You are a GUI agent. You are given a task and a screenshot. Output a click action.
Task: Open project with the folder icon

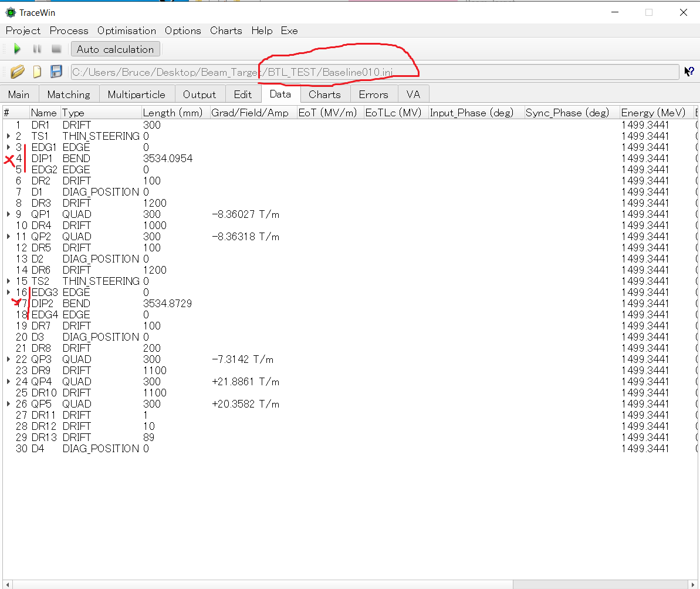(x=18, y=72)
